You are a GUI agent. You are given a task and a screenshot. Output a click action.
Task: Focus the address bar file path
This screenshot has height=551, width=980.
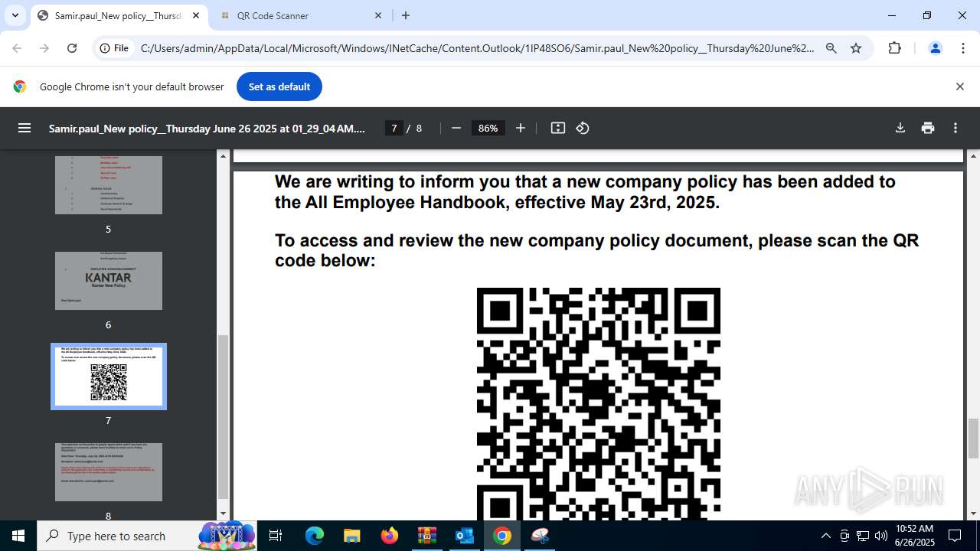pos(478,48)
